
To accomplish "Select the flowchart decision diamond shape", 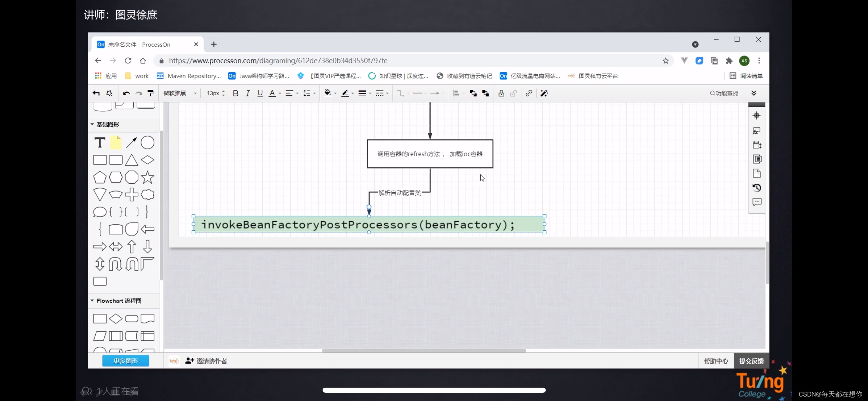I will pos(116,319).
